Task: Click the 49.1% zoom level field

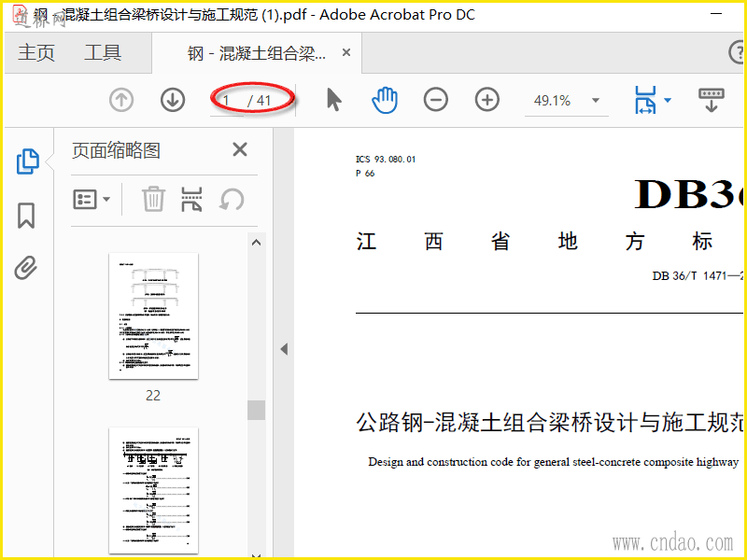Action: [553, 101]
